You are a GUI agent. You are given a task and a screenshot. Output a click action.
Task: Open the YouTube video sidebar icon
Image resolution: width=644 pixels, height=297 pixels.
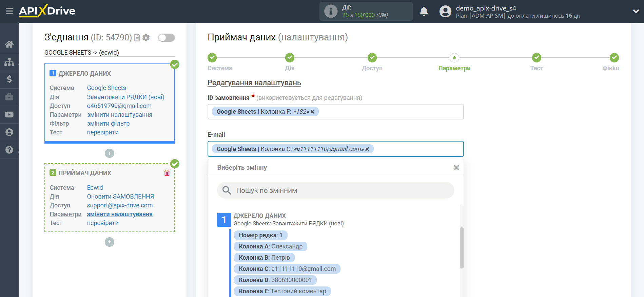[x=9, y=115]
